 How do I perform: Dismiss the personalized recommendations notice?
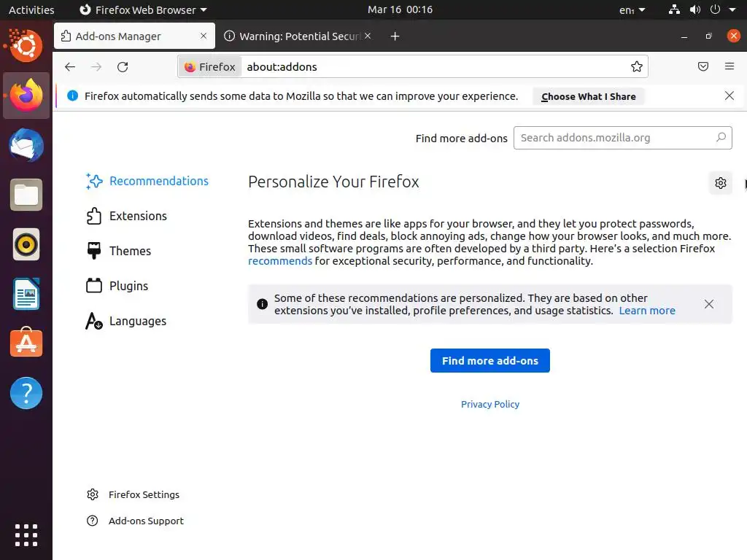(708, 304)
